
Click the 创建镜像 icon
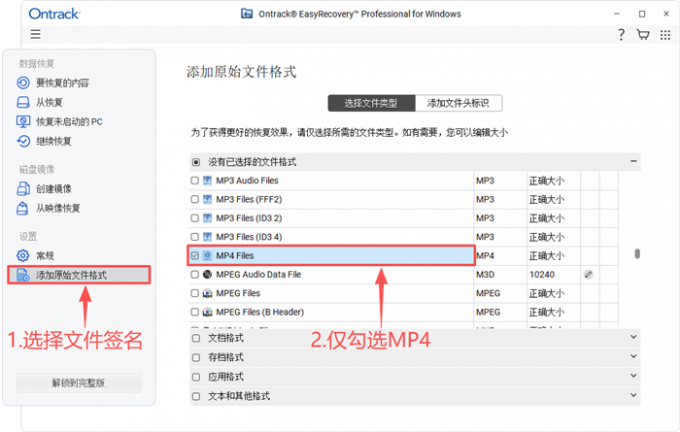(x=23, y=189)
